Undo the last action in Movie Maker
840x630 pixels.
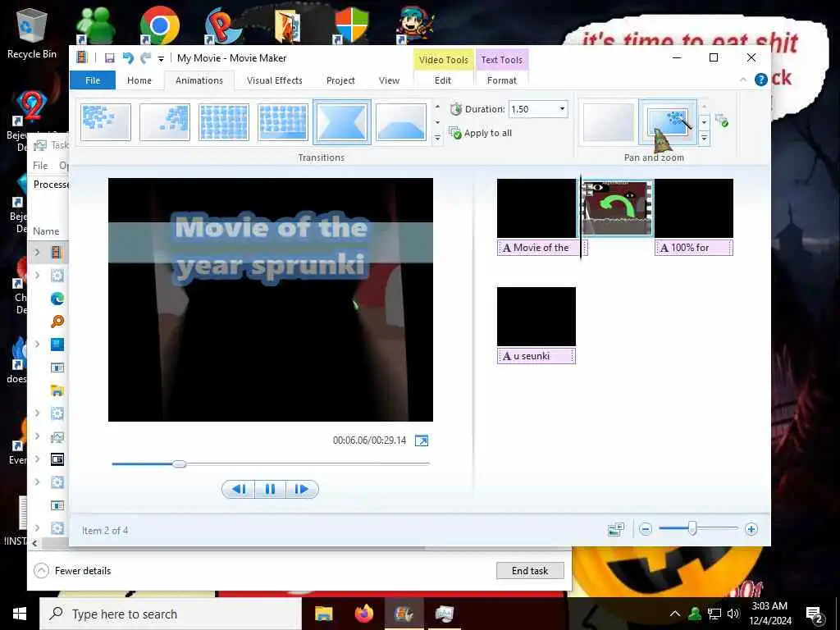128,58
